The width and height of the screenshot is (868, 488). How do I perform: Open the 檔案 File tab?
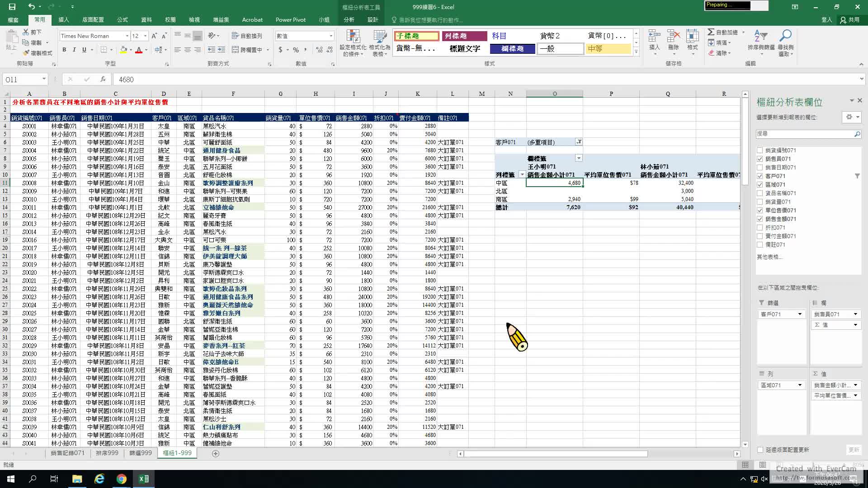[13, 20]
